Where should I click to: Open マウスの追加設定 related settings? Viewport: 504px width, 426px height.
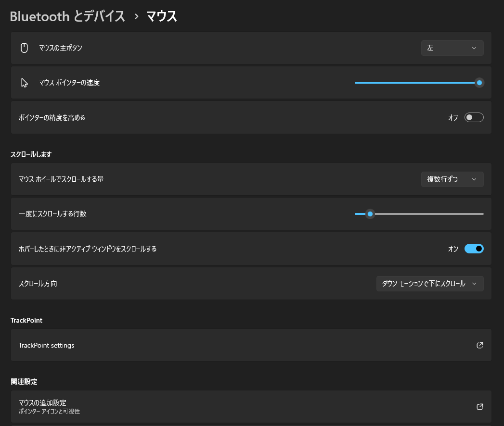pos(251,407)
